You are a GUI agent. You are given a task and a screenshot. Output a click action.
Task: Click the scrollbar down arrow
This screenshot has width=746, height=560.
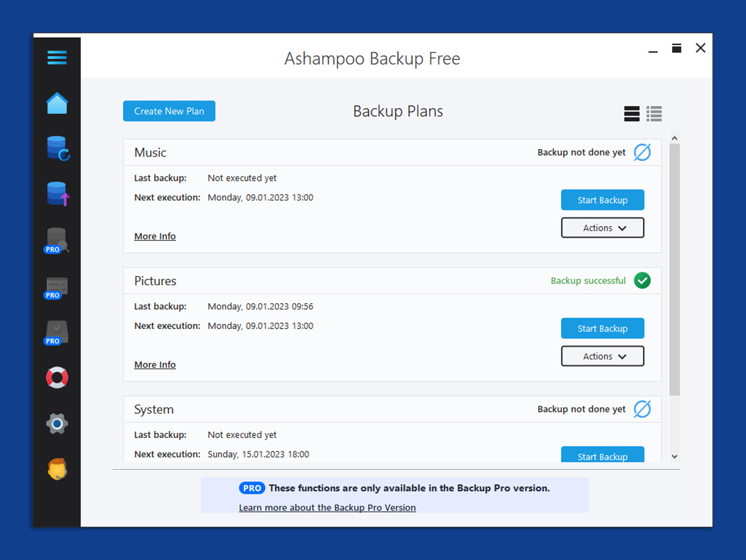pos(674,456)
